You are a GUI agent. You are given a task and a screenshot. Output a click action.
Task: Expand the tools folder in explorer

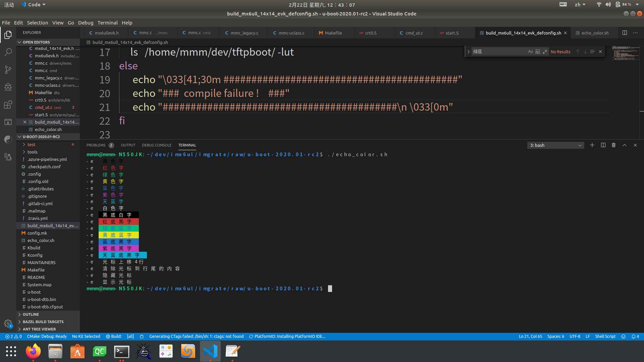33,152
